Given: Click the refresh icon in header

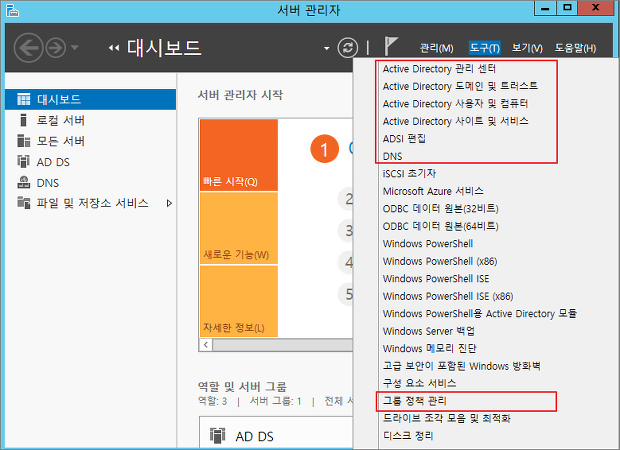Looking at the screenshot, I should coord(348,48).
